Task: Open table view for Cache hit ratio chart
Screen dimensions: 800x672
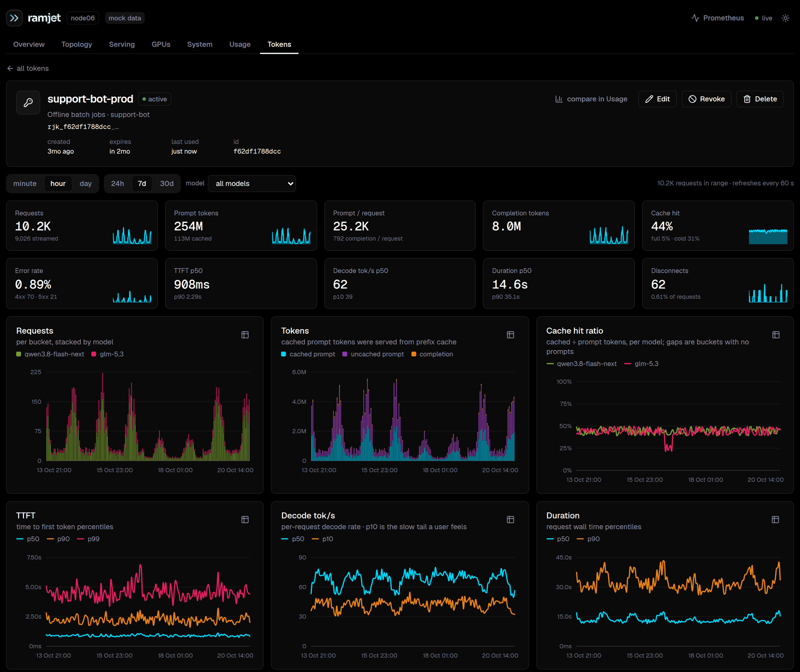Action: point(776,335)
